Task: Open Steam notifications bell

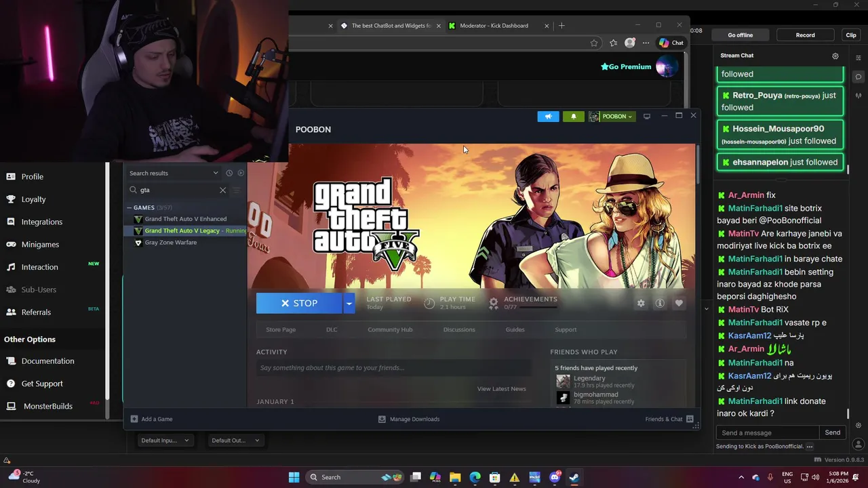Action: 574,117
